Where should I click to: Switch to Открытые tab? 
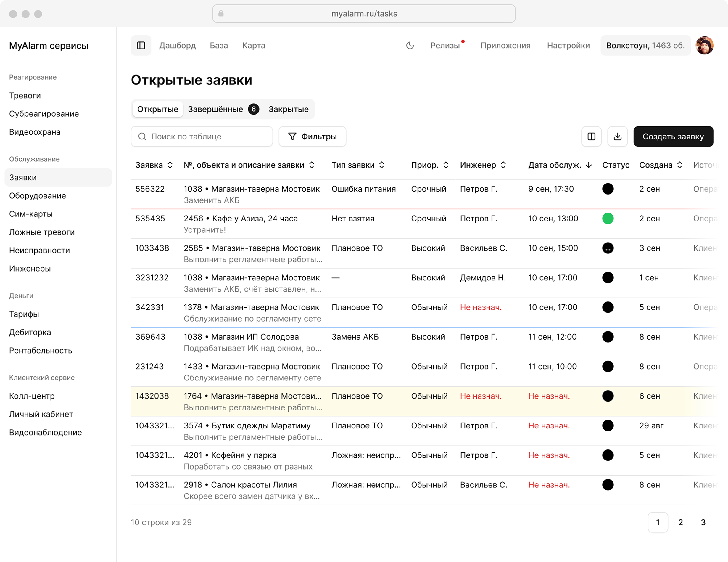tap(158, 109)
